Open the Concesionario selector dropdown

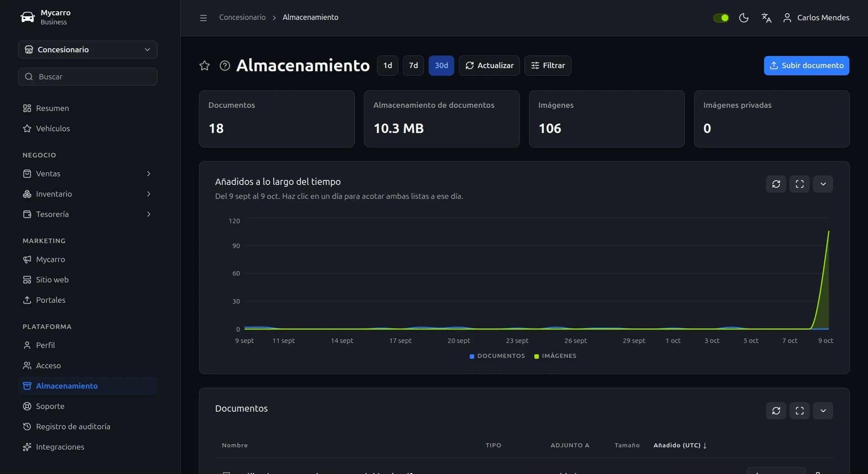click(x=88, y=50)
